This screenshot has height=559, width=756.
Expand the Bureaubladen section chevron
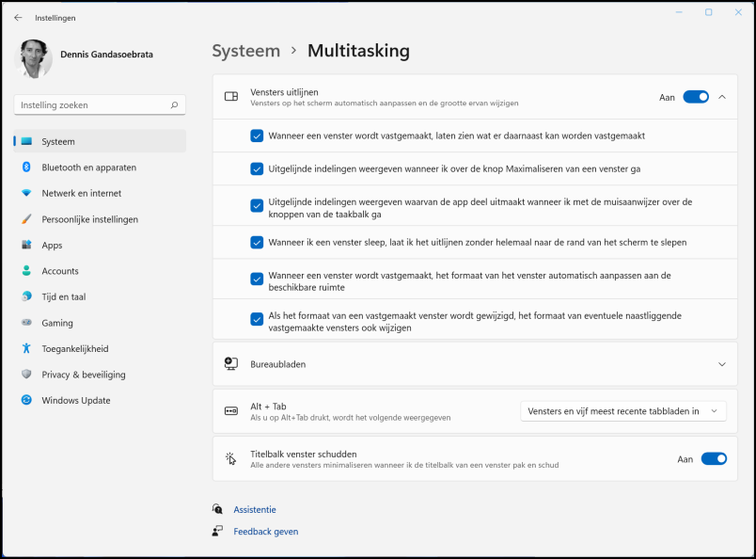click(722, 364)
